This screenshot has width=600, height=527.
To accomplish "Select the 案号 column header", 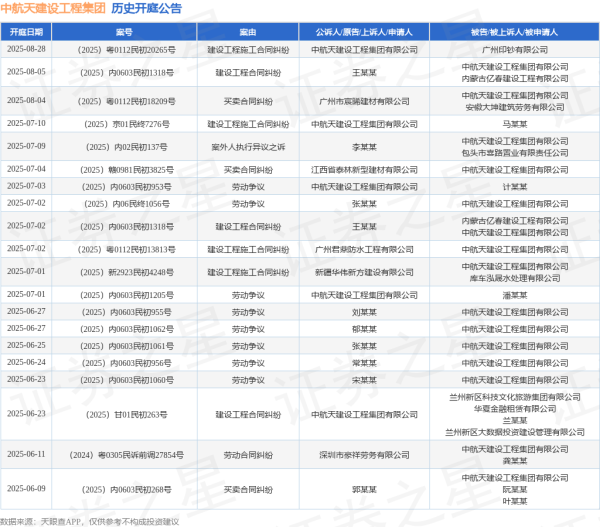I will 124,32.
